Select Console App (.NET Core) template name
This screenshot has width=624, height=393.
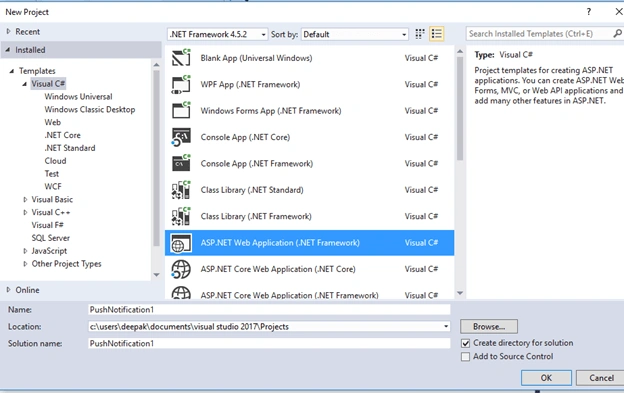pyautogui.click(x=245, y=137)
